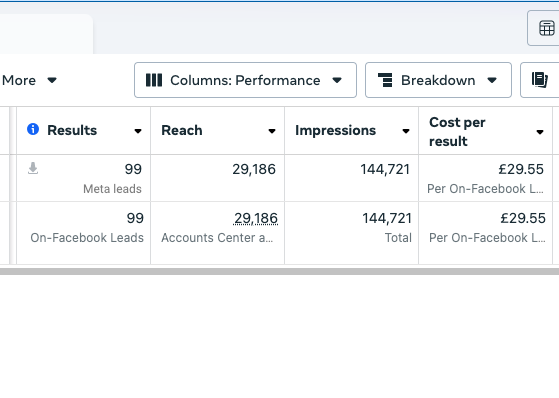The height and width of the screenshot is (398, 559).
Task: Click the underlined 29,186 reach total
Action: (x=256, y=218)
